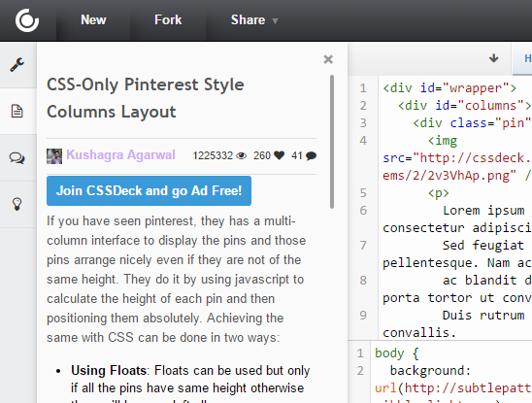This screenshot has width=532, height=403.
Task: Click the description panel scrollbar
Action: [332, 142]
